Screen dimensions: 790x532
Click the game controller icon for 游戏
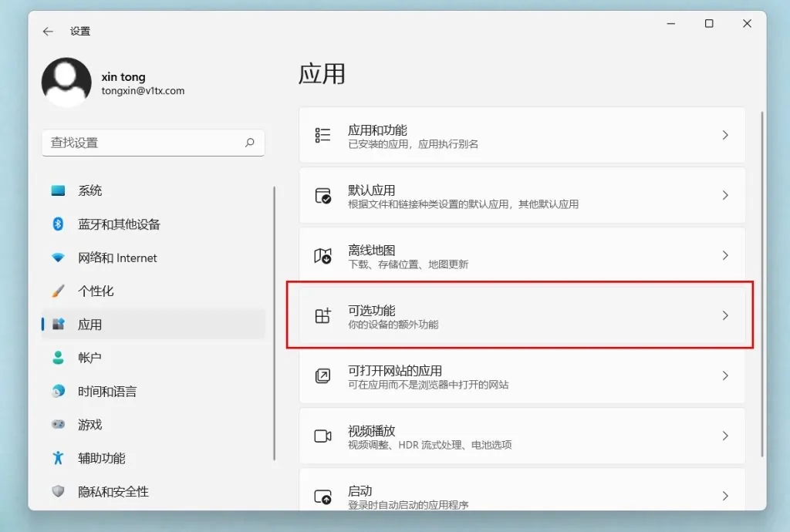[x=58, y=425]
